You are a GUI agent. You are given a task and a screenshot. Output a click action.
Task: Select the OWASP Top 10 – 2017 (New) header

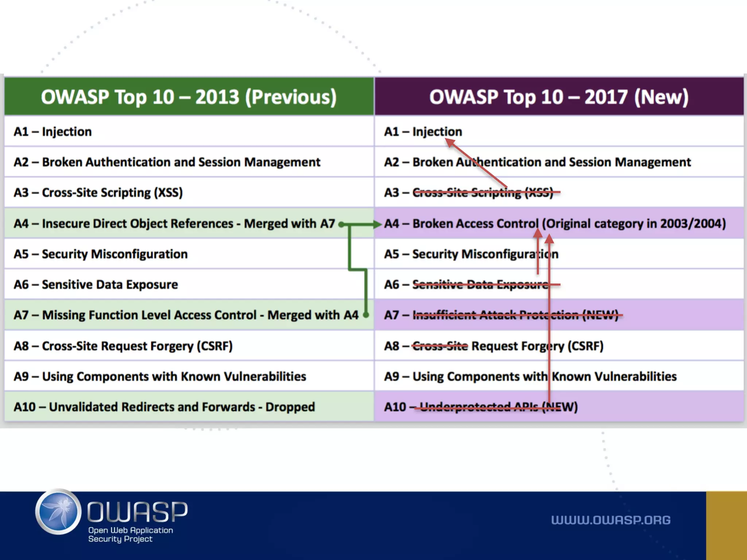click(x=559, y=97)
